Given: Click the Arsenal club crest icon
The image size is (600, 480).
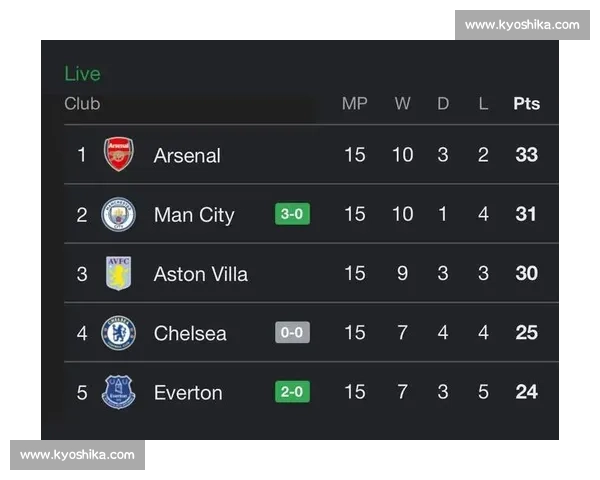Looking at the screenshot, I should 119,155.
